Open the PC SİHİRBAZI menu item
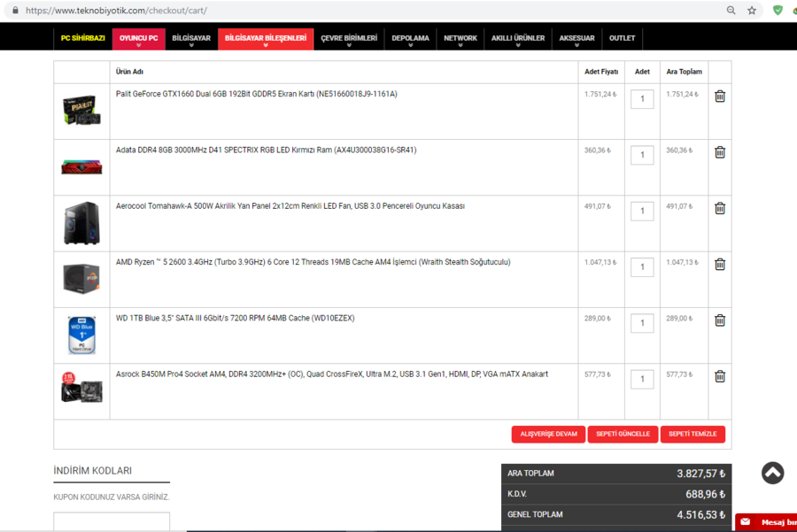 tap(83, 38)
